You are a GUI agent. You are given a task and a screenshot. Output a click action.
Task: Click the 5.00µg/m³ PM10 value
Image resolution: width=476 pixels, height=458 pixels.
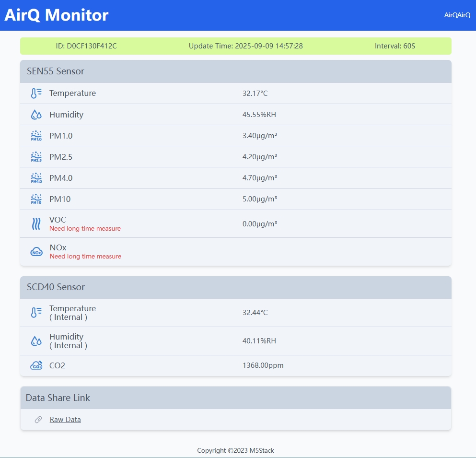coord(259,199)
